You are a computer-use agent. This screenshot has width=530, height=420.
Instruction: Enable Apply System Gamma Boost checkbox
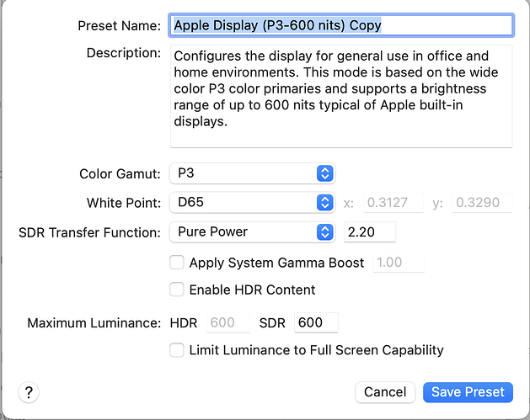pyautogui.click(x=177, y=263)
